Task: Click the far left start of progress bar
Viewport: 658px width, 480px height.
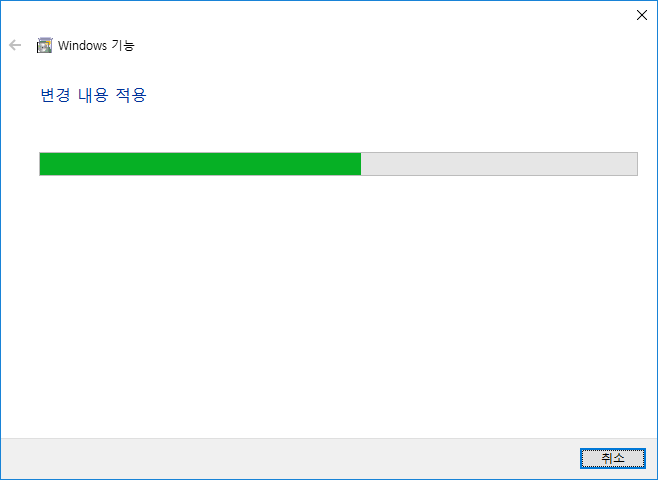Action: (42, 164)
